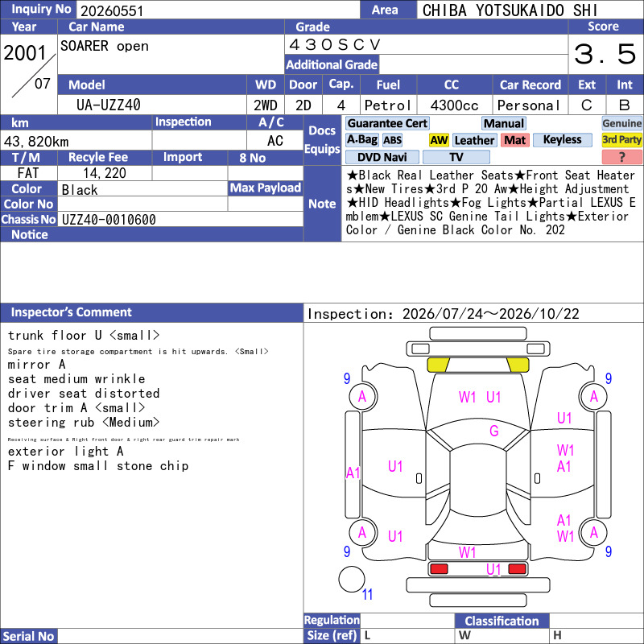Viewport: 644px width, 644px height.
Task: Click the score value 3.5
Action: [605, 54]
